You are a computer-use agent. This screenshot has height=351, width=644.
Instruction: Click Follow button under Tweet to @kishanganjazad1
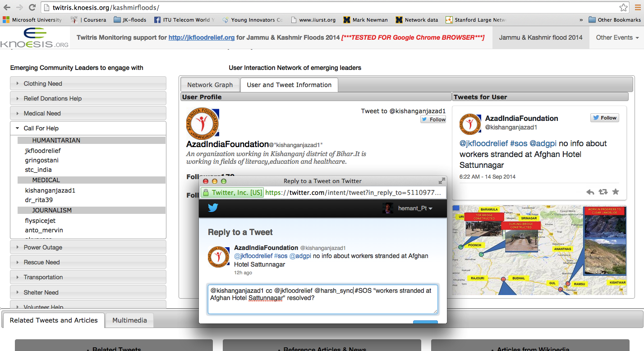point(433,119)
